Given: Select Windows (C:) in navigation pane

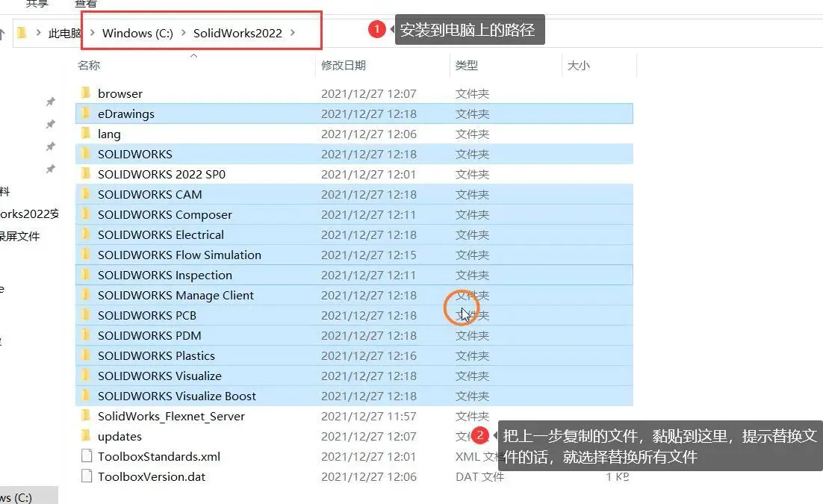Looking at the screenshot, I should (x=16, y=497).
